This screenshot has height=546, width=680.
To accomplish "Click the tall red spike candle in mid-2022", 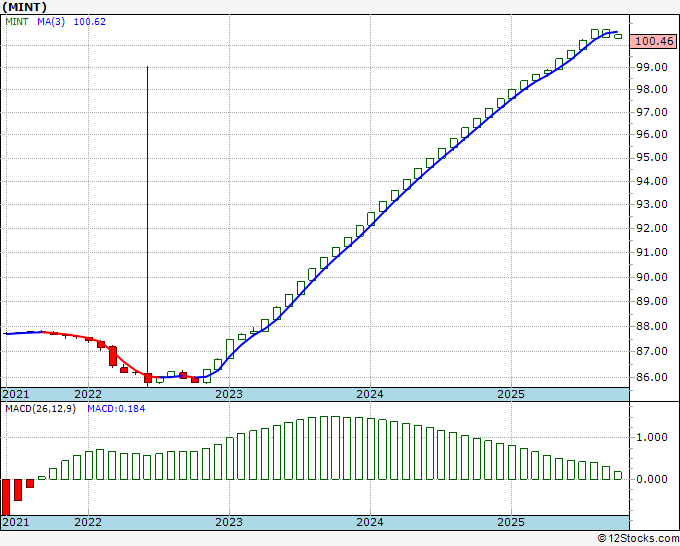I will (147, 226).
